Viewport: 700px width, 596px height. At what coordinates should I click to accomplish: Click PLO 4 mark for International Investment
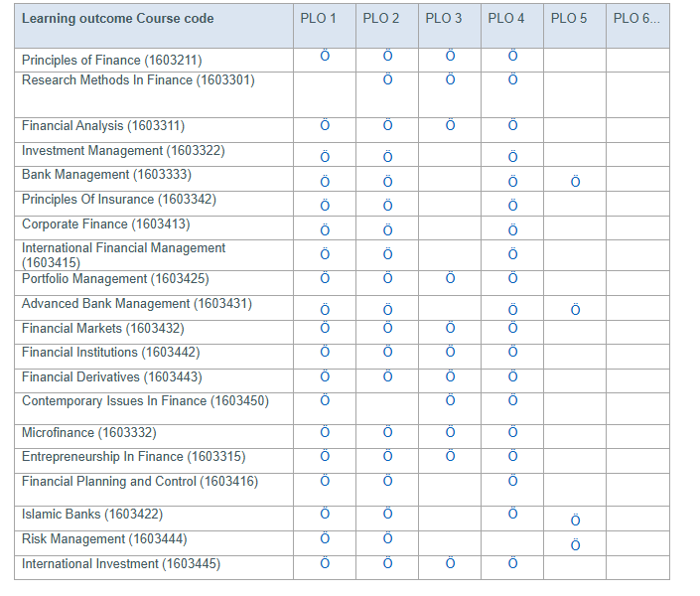513,563
